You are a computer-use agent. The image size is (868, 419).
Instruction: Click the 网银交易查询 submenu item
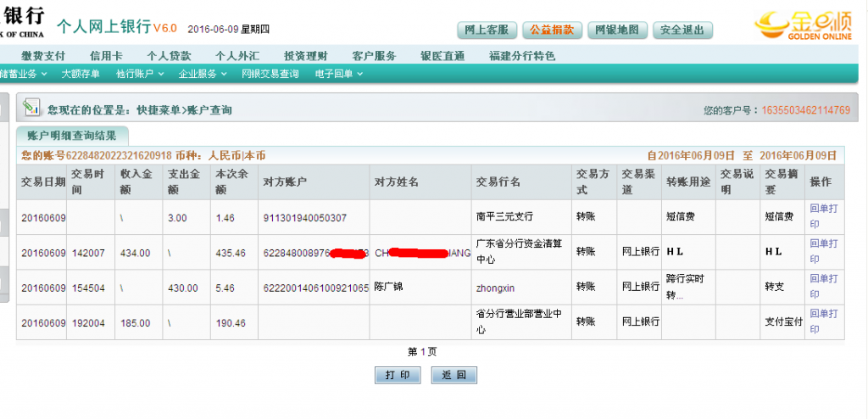270,74
